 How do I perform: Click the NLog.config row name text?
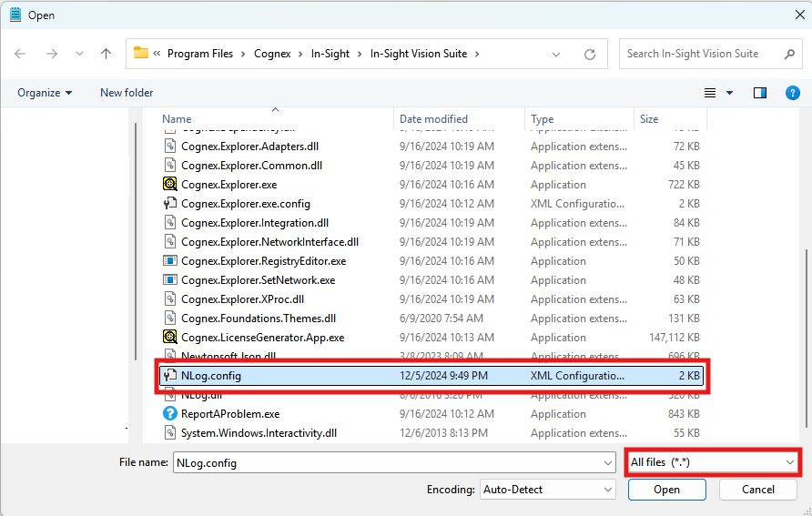point(211,376)
